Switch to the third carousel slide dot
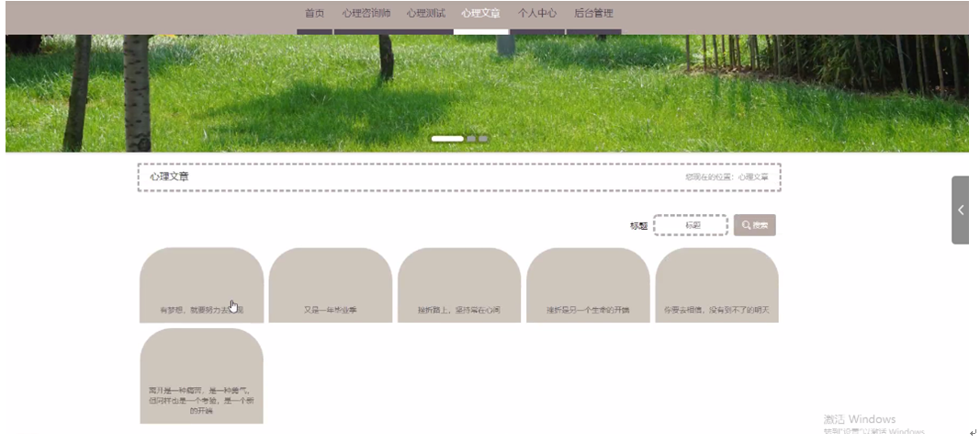The image size is (980, 444). coord(483,139)
